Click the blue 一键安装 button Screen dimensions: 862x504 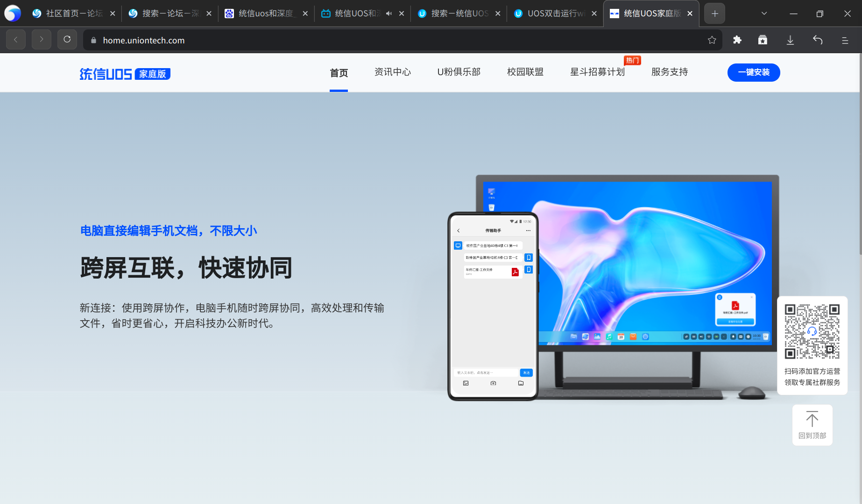754,72
